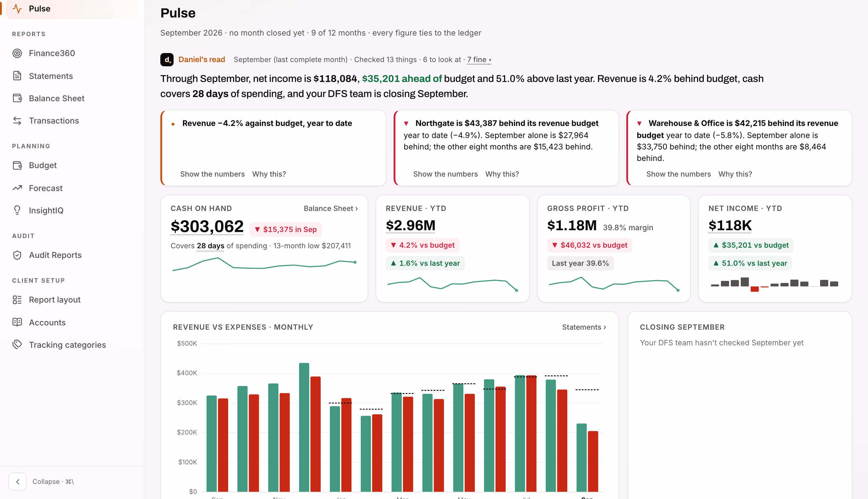
Task: Click the 'Last year 39.6%' badge
Action: point(580,263)
